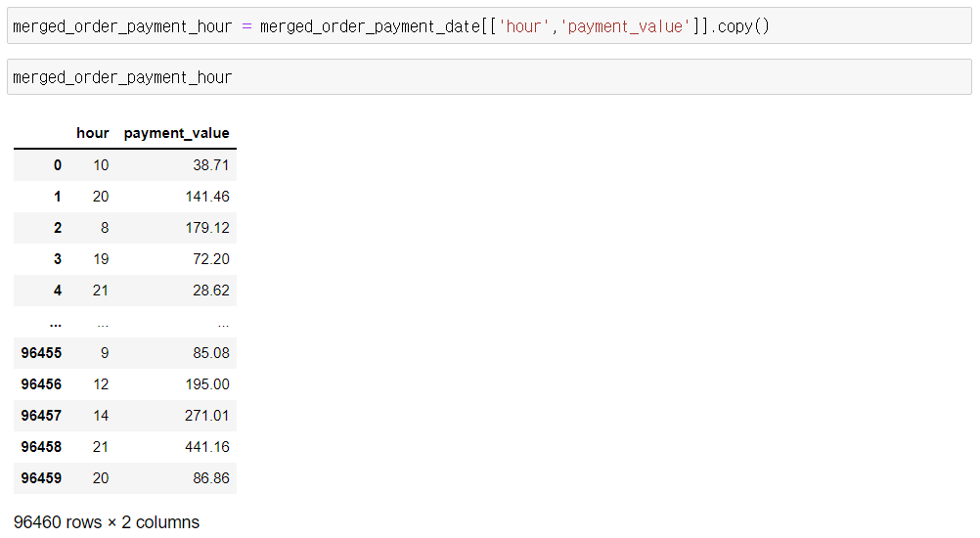
Task: Click hour value 14 in row 96457
Action: [x=101, y=415]
